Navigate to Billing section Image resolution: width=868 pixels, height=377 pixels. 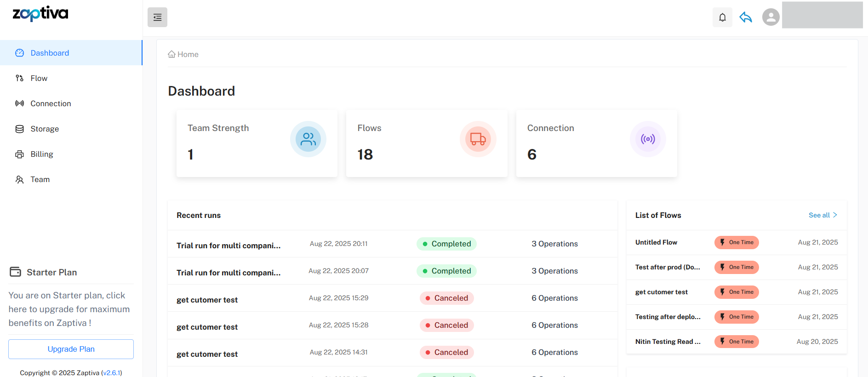pos(42,154)
